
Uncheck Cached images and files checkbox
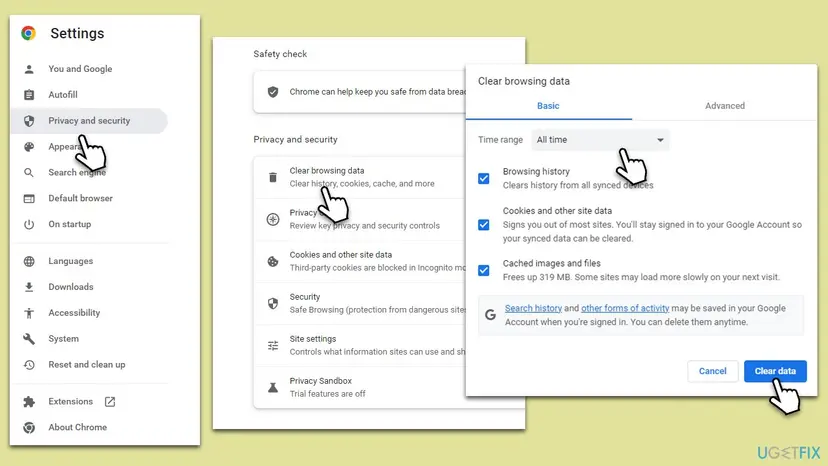483,271
